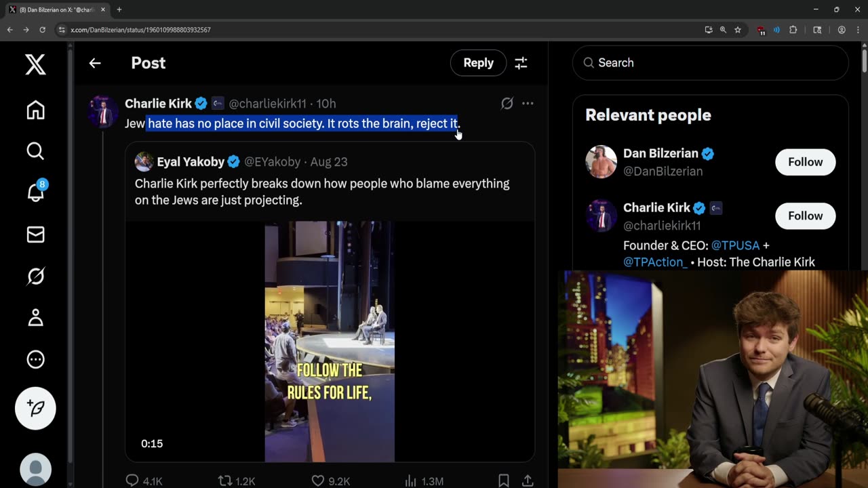
Task: Open Explore search in the left sidebar
Action: 35,151
